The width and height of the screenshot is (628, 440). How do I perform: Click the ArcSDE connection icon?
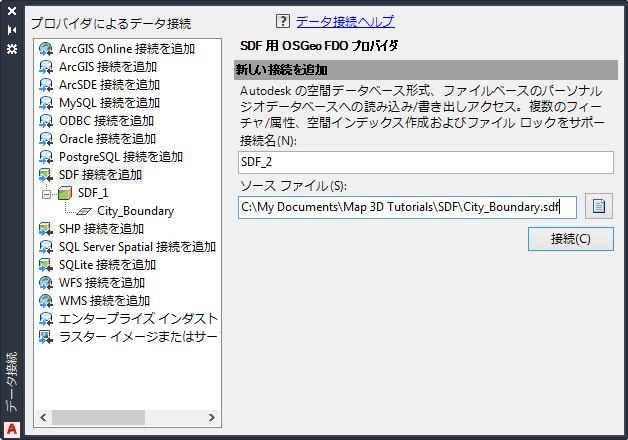pos(46,85)
